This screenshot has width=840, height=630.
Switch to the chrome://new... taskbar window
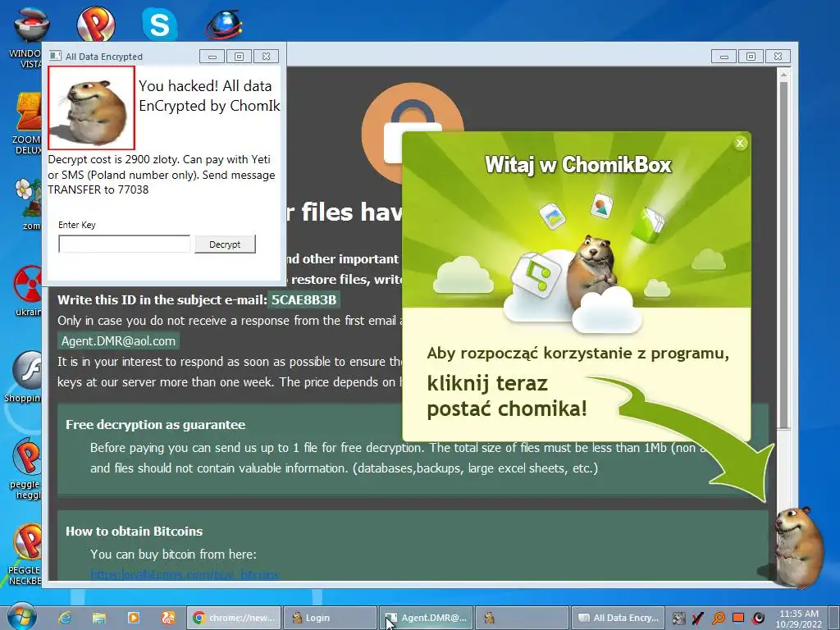[234, 618]
